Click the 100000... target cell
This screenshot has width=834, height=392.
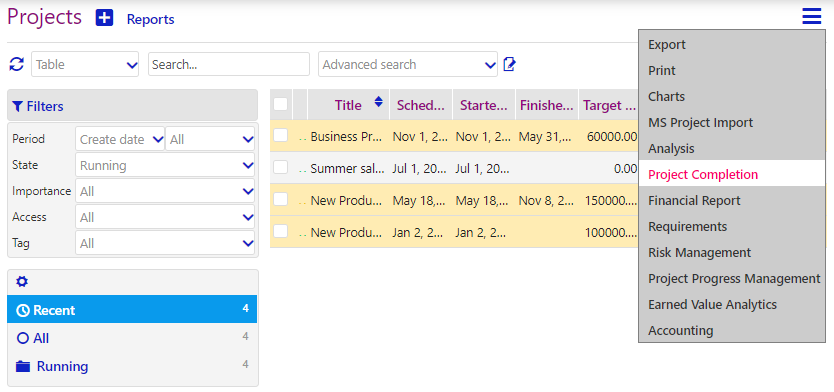tap(611, 232)
